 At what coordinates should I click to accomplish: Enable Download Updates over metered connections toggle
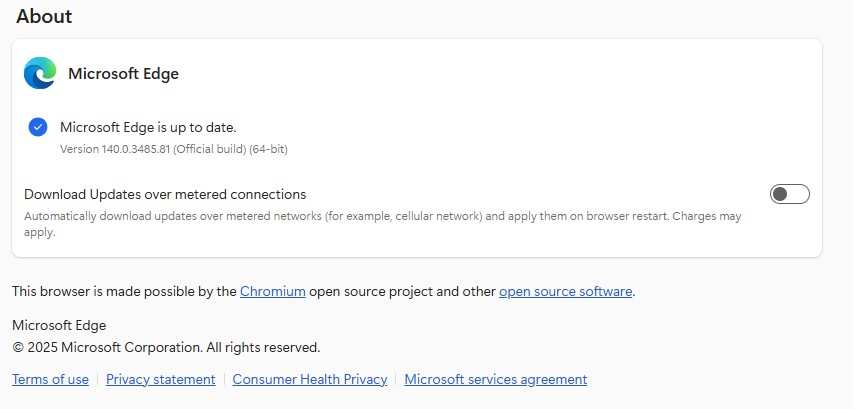tap(789, 194)
